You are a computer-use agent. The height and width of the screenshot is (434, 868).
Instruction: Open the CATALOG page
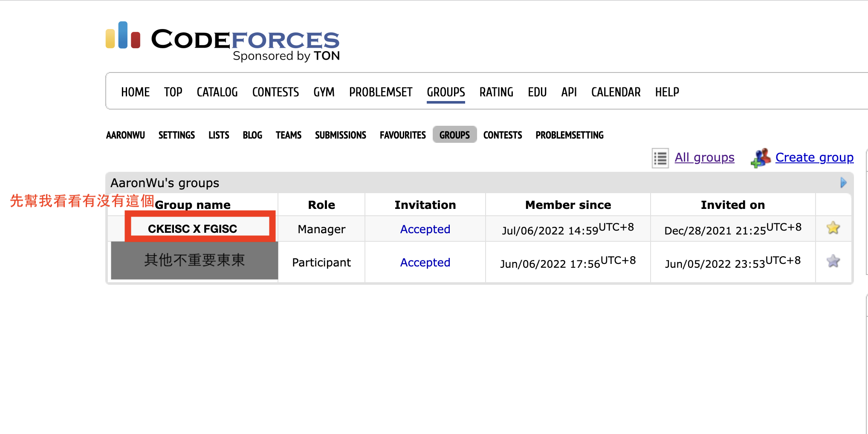click(217, 92)
